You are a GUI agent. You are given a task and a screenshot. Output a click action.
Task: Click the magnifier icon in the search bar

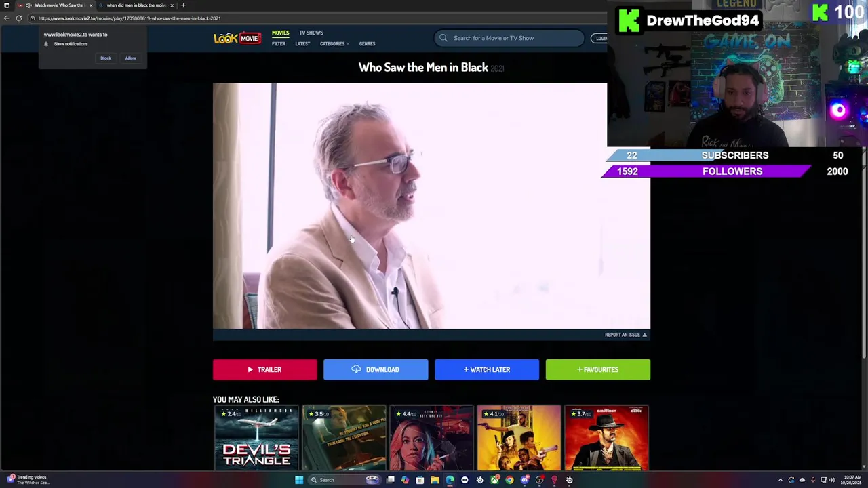pyautogui.click(x=443, y=38)
